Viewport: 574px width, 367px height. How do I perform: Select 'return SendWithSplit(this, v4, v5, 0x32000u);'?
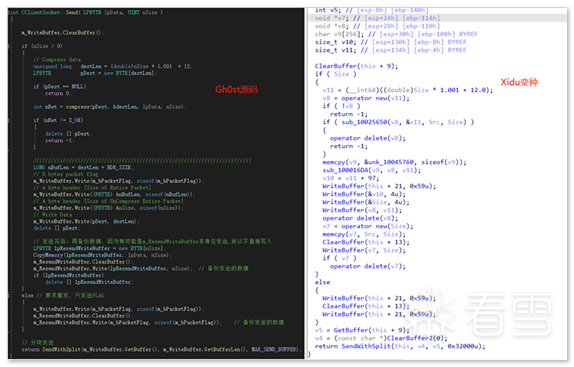[x=400, y=346]
